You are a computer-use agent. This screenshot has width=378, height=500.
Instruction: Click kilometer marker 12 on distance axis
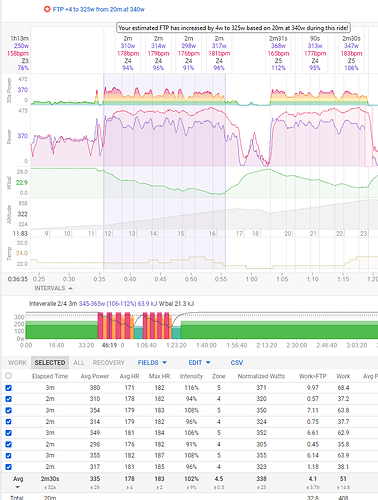pos(108,233)
